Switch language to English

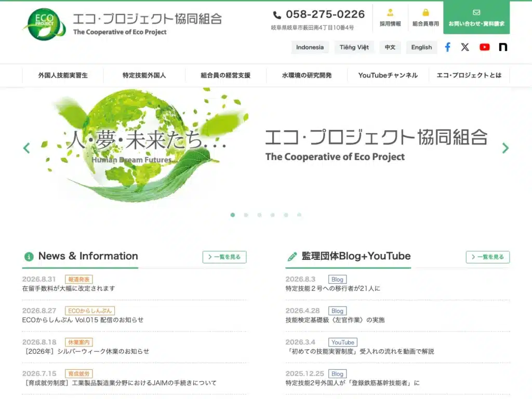pos(421,47)
